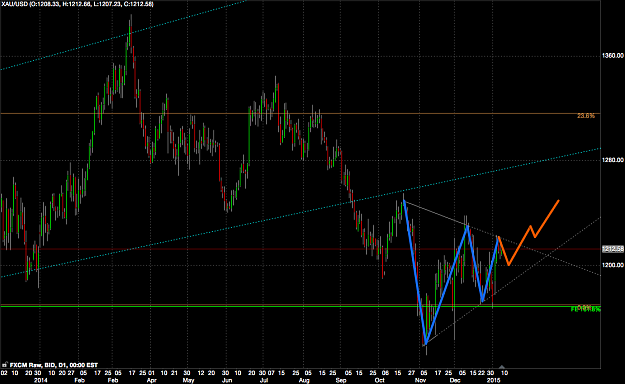
Task: Click the 2014 year label on time axis
Action: pyautogui.click(x=40, y=380)
